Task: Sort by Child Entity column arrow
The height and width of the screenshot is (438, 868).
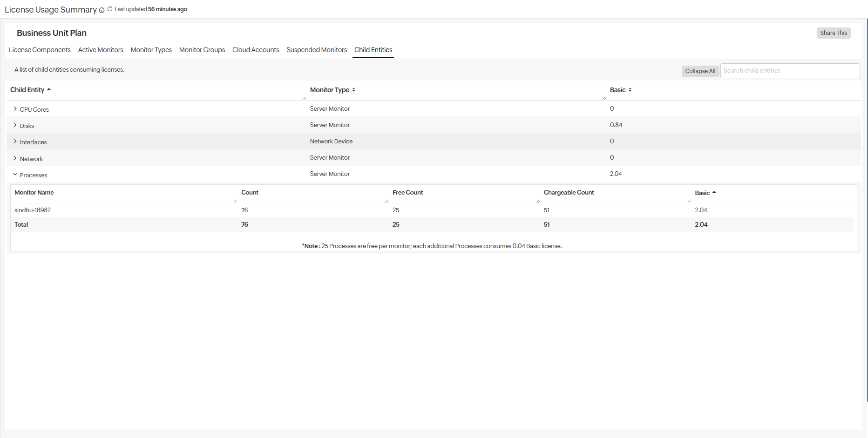Action: [49, 89]
